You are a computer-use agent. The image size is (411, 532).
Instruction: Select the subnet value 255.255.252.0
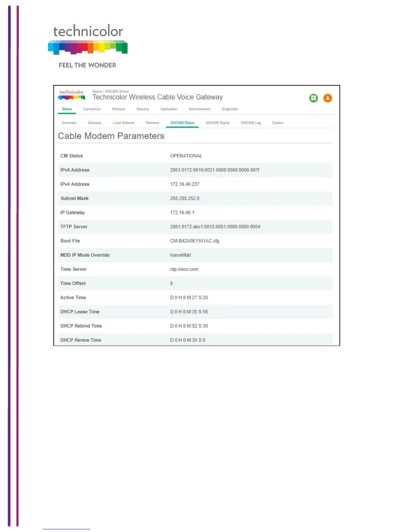[x=185, y=198]
